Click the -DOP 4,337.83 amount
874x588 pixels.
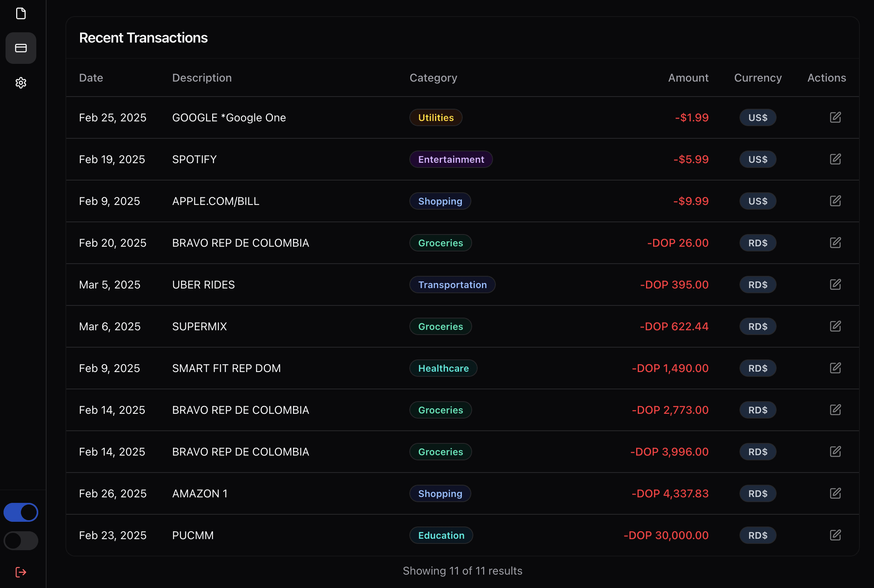(x=670, y=493)
